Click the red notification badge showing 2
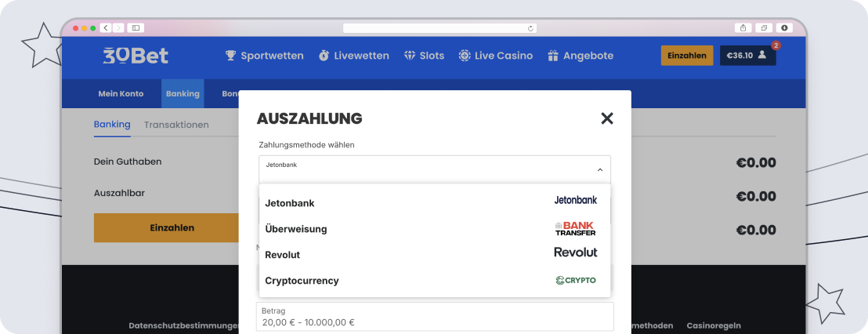Image resolution: width=868 pixels, height=334 pixels. pyautogui.click(x=776, y=45)
